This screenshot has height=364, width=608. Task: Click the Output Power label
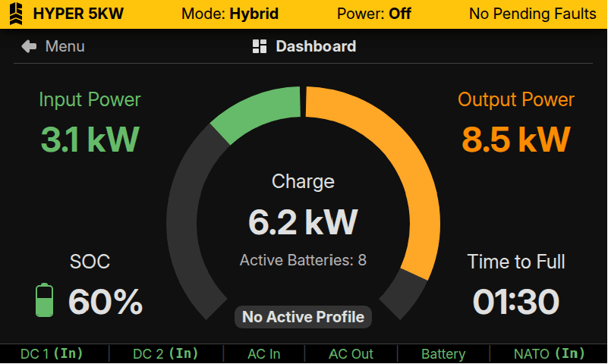click(516, 100)
